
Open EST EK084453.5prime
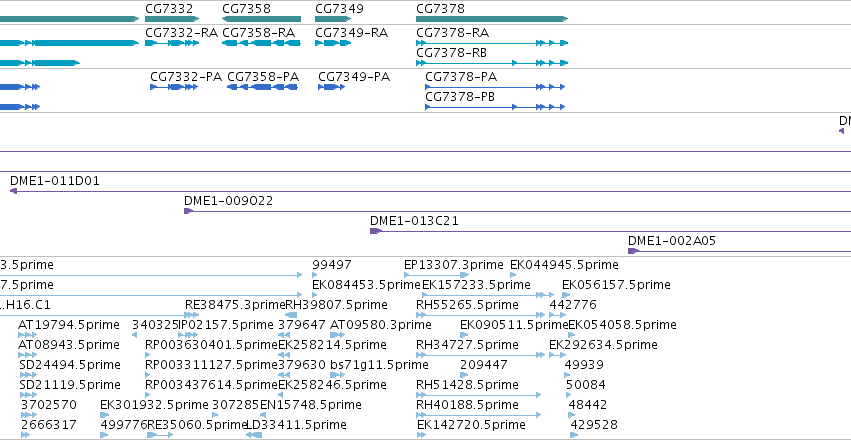[366, 285]
